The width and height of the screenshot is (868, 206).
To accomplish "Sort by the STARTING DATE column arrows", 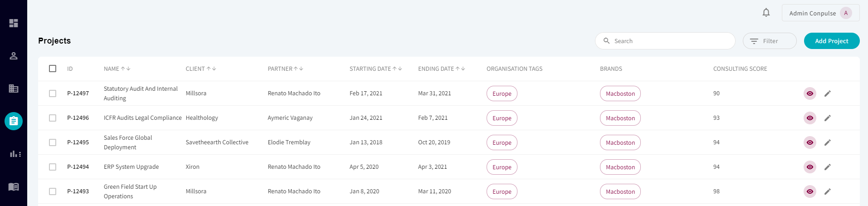I will [x=397, y=69].
